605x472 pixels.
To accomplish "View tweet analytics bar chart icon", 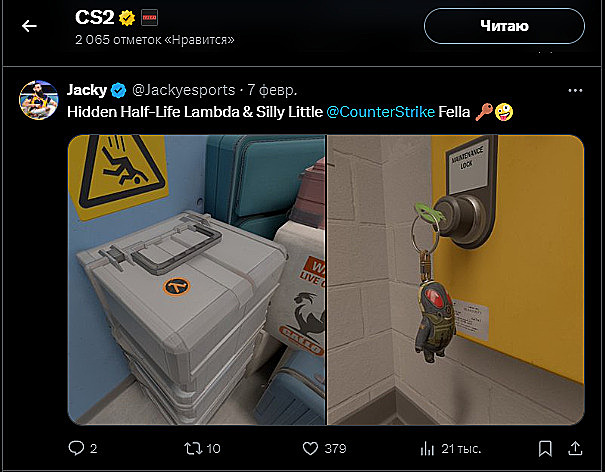I will pos(427,448).
